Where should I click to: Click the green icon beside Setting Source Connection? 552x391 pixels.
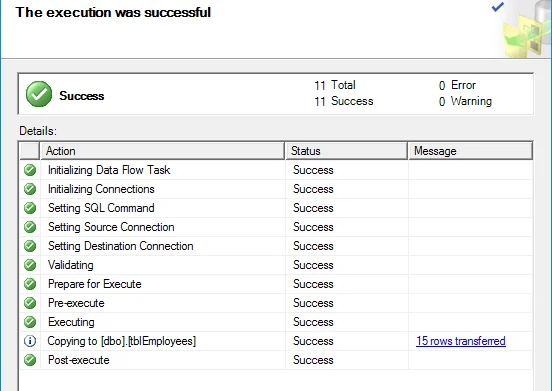pyautogui.click(x=30, y=227)
